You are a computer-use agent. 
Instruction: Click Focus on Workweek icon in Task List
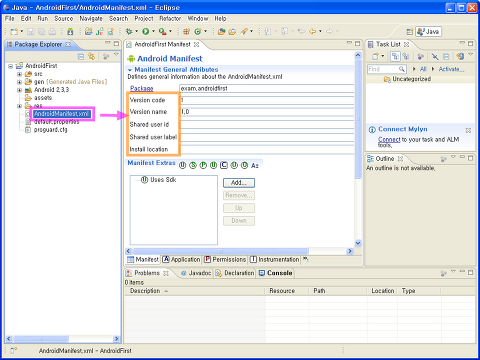tap(421, 57)
